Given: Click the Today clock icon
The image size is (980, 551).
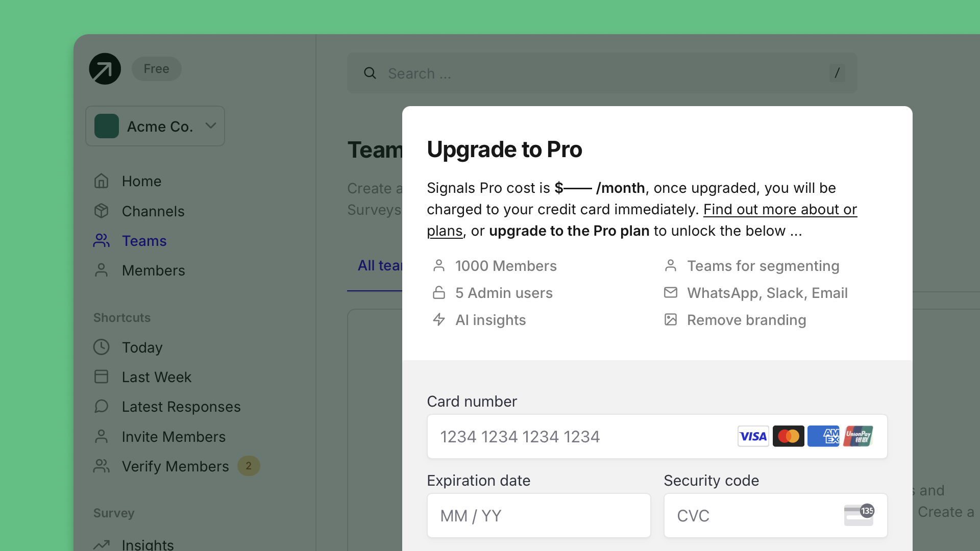Looking at the screenshot, I should [x=102, y=347].
